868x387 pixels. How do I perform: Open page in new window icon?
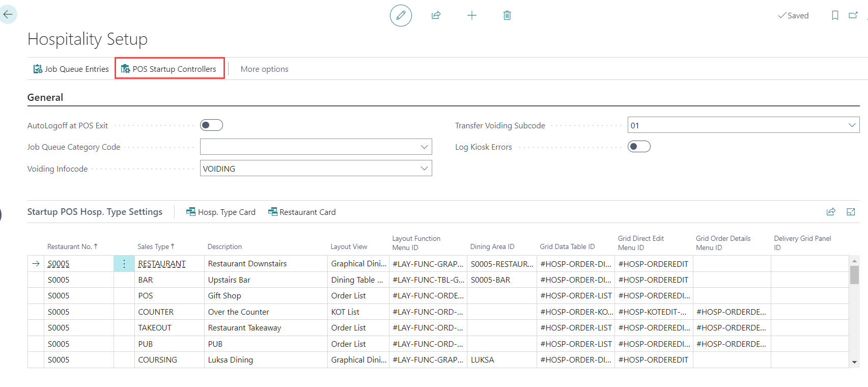point(853,15)
